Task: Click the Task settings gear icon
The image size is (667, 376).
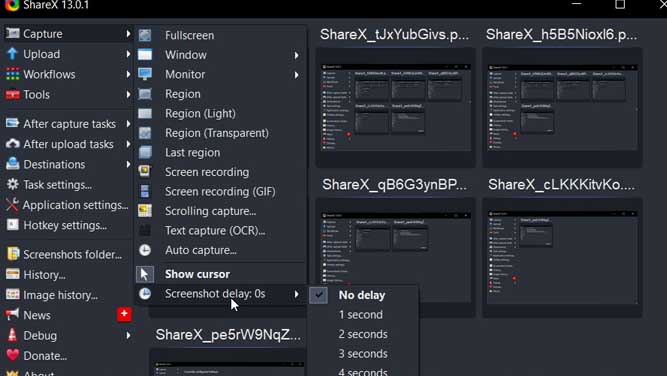Action: pyautogui.click(x=12, y=184)
